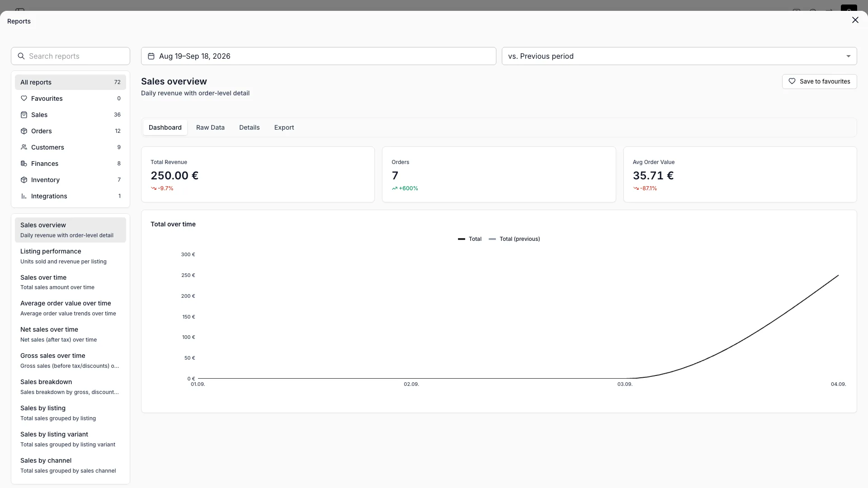Toggle the Total series in chart legend
868x488 pixels.
470,239
